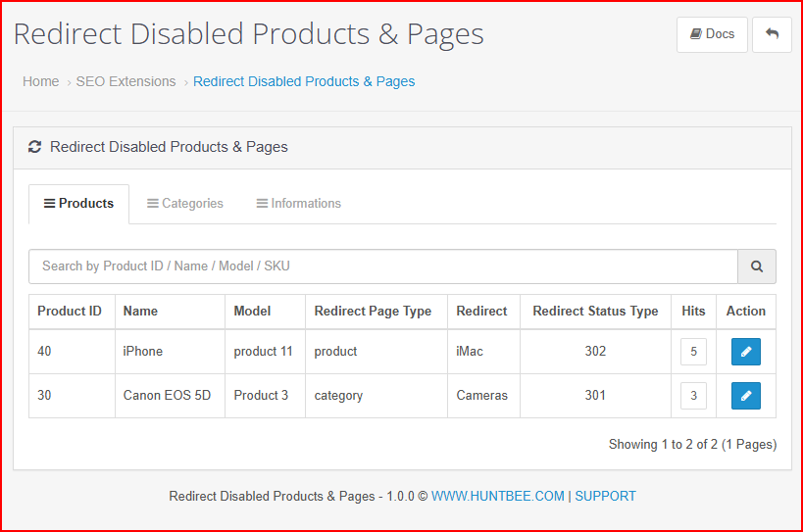The height and width of the screenshot is (532, 803).
Task: Open SEO Extensions breadcrumb
Action: tap(125, 81)
